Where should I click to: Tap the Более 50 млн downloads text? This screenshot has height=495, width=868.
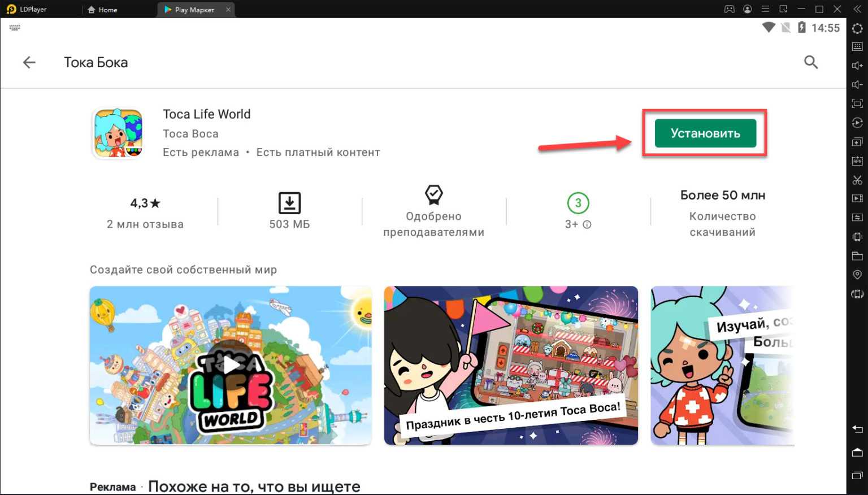[723, 196]
